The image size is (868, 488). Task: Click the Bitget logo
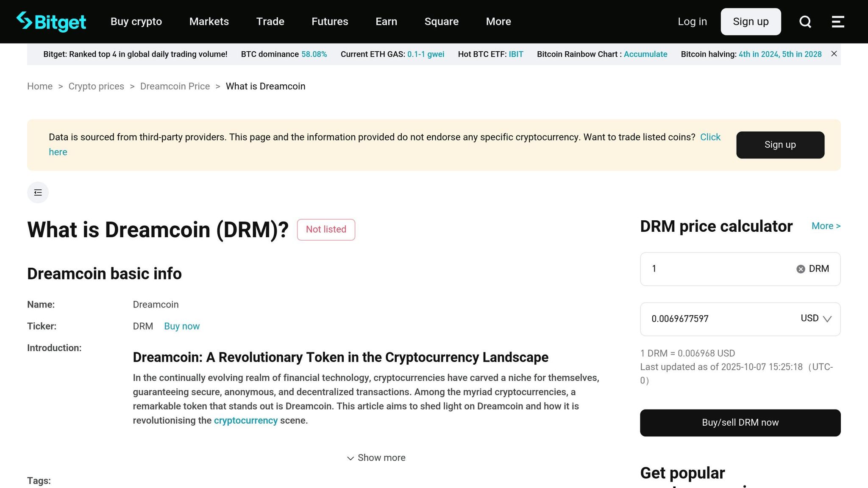(51, 22)
